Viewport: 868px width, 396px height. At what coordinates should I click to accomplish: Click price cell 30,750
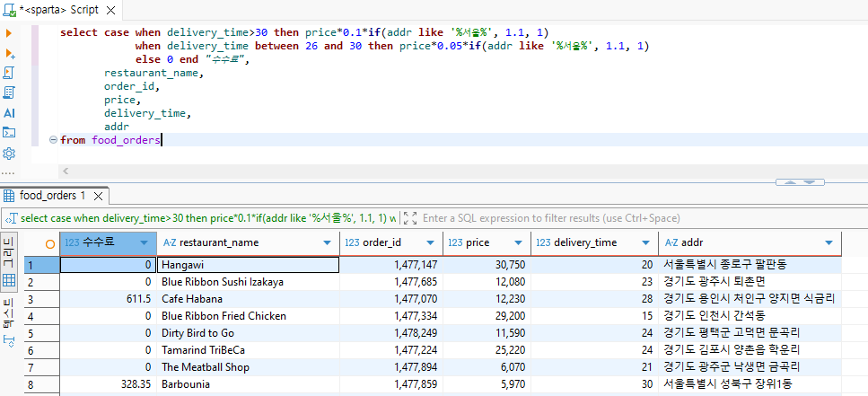(x=487, y=265)
